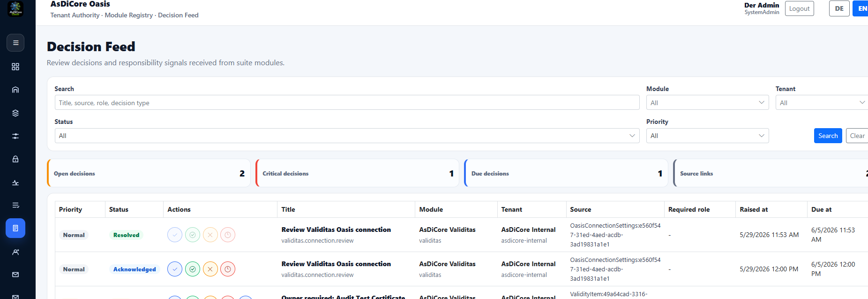Click 'AsDiCore Internal' tenant in Acknowledged row
The image size is (868, 299).
tap(528, 264)
